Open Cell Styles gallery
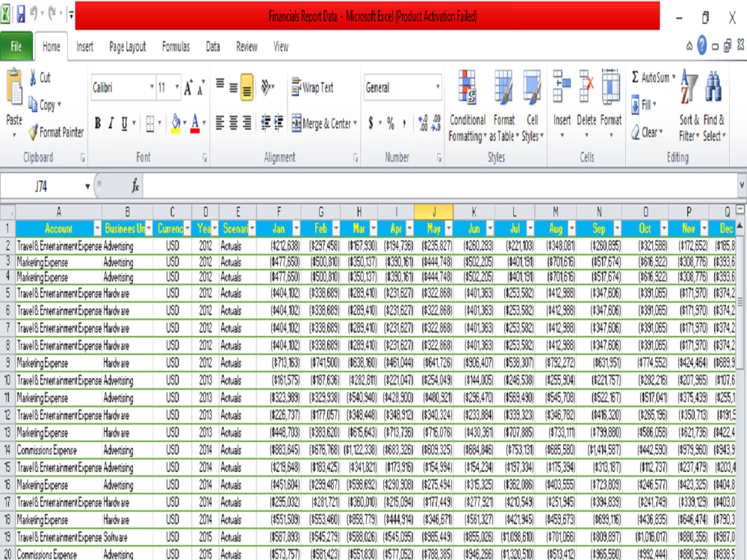Screen dimensions: 747x560 coord(532,106)
